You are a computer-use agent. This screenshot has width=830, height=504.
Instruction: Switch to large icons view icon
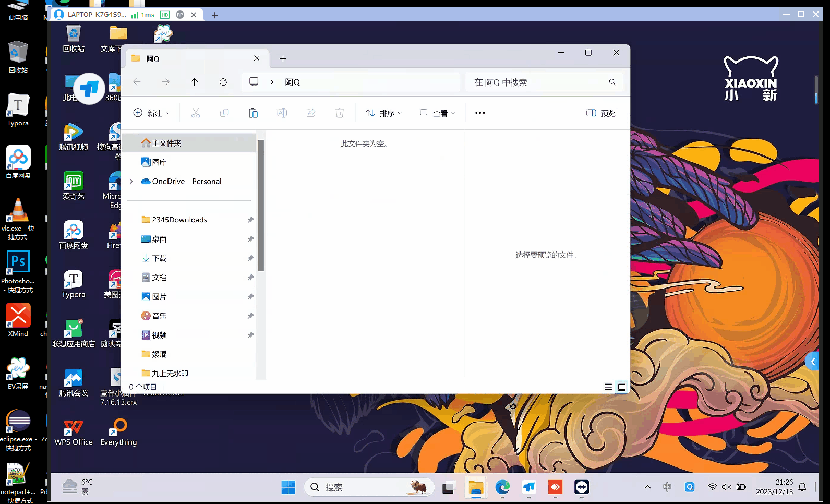click(x=622, y=387)
